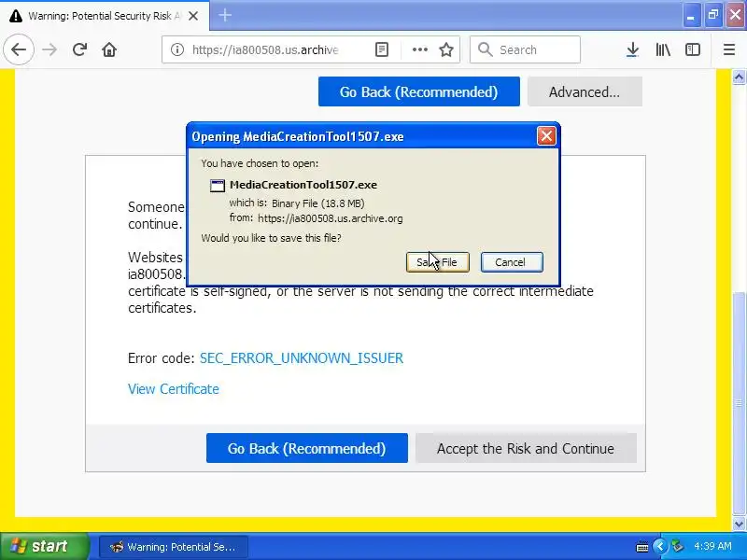747x560 pixels.
Task: Click Save File in download dialog
Action: [437, 262]
